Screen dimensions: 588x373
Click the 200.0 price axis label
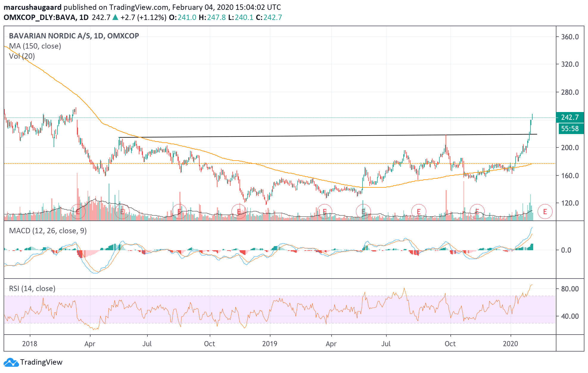pyautogui.click(x=570, y=148)
